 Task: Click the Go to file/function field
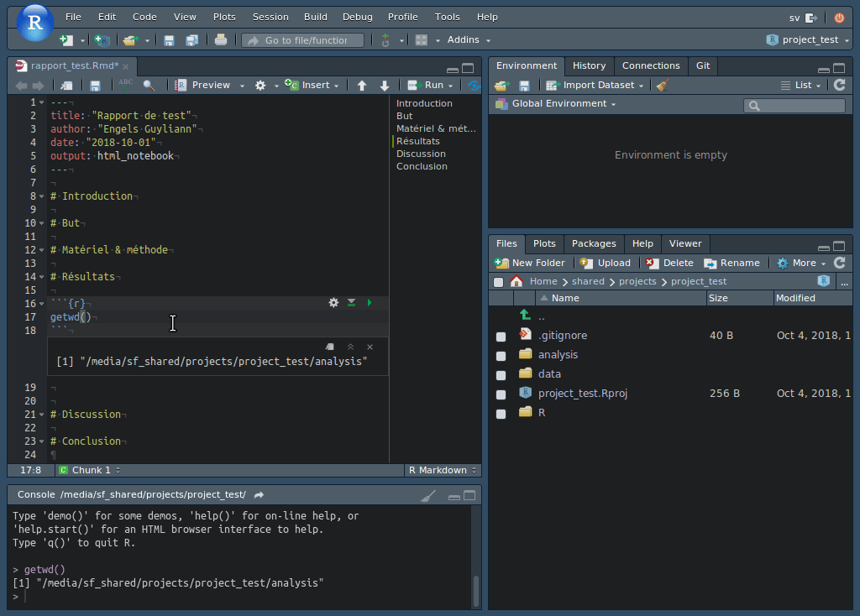click(302, 40)
